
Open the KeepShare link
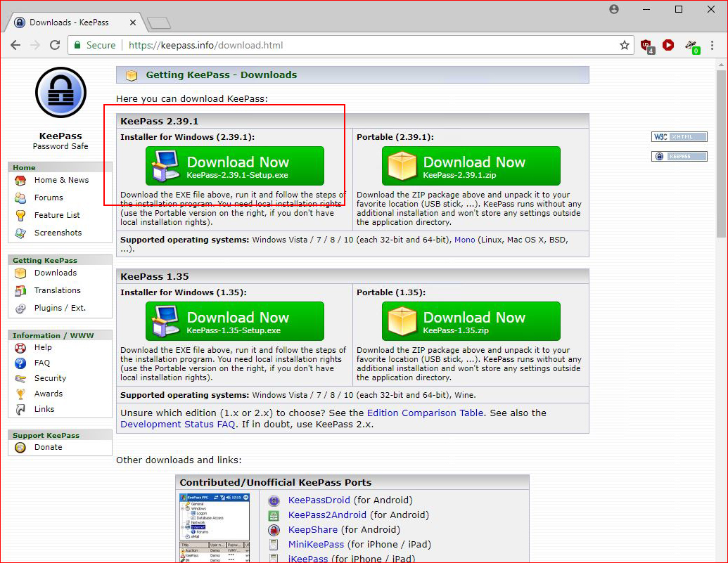tap(313, 530)
